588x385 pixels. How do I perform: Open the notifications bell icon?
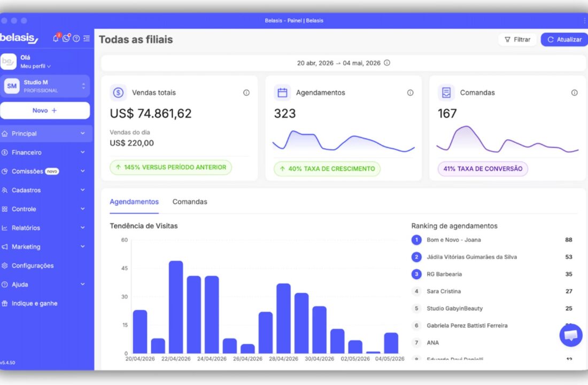(x=56, y=38)
